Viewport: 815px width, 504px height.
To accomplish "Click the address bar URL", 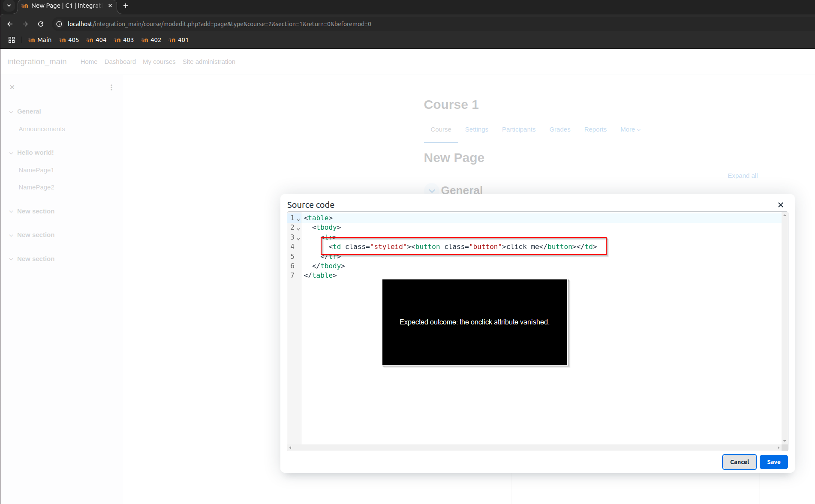I will 219,24.
